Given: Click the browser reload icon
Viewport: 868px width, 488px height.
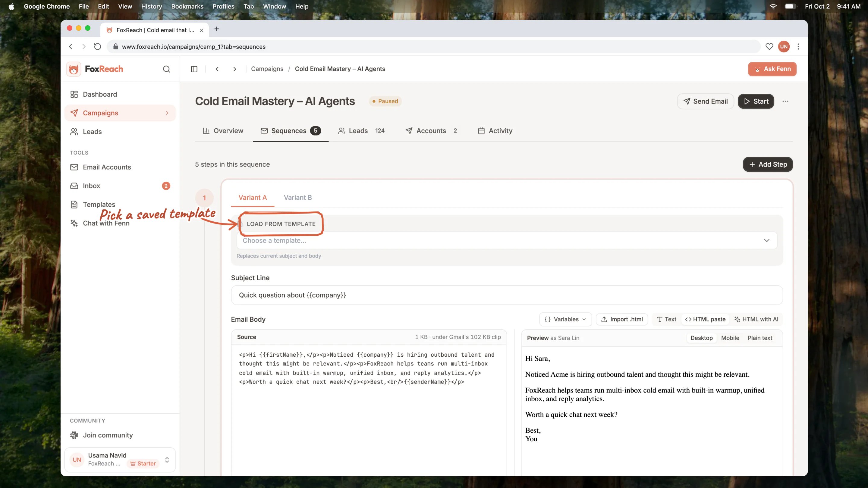Looking at the screenshot, I should tap(97, 47).
